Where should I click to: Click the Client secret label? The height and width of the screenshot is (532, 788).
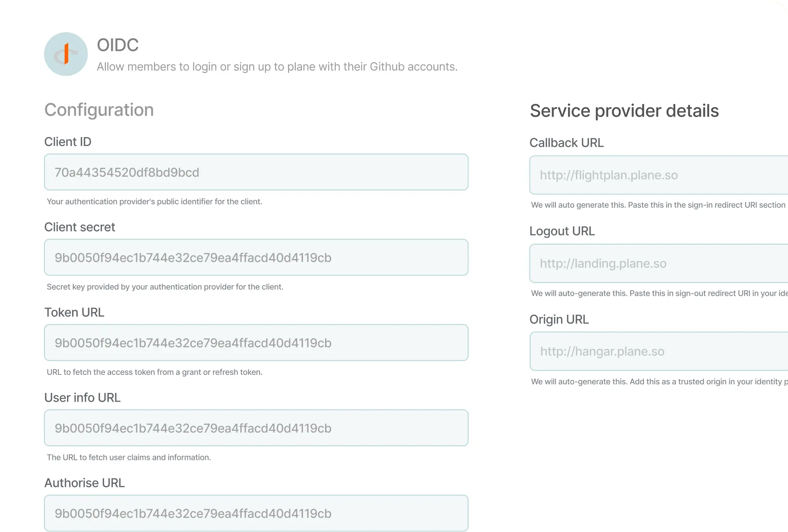[80, 227]
